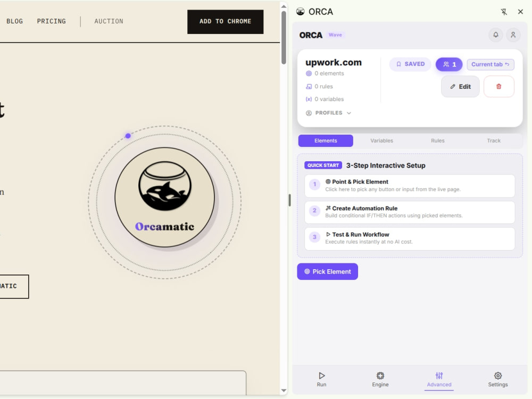Click ADD TO CHROME button
This screenshot has width=532, height=399.
click(225, 22)
